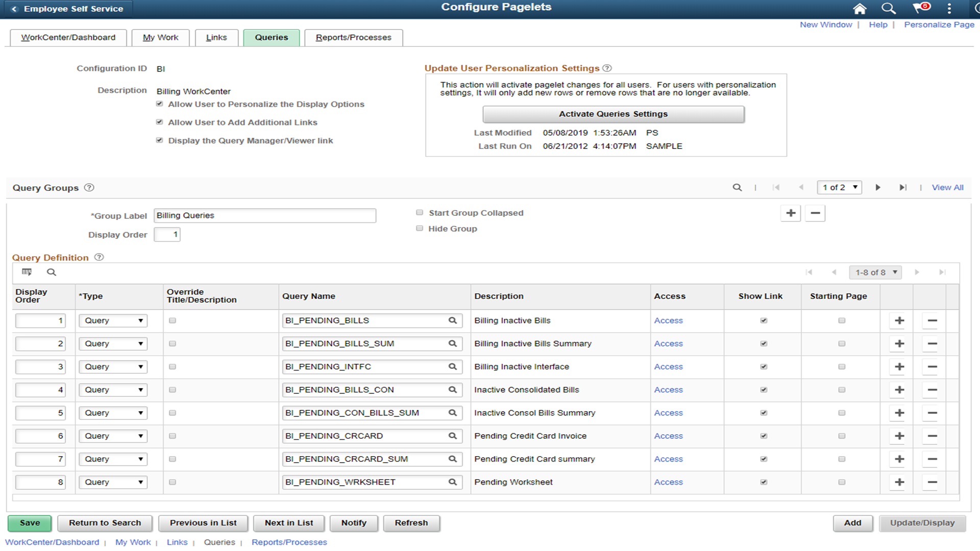The height and width of the screenshot is (551, 980).
Task: Open notifications via the flag icon
Action: (x=919, y=9)
